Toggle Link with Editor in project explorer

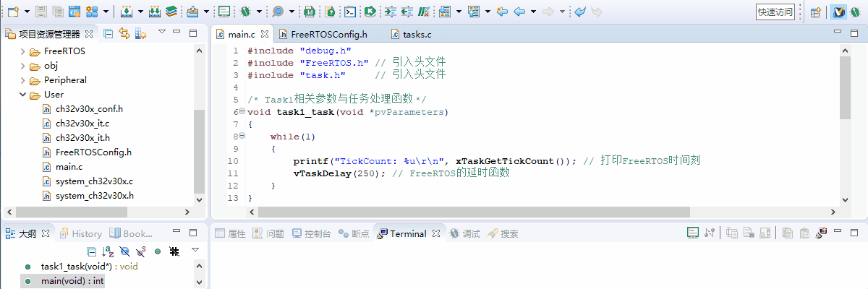(x=124, y=33)
